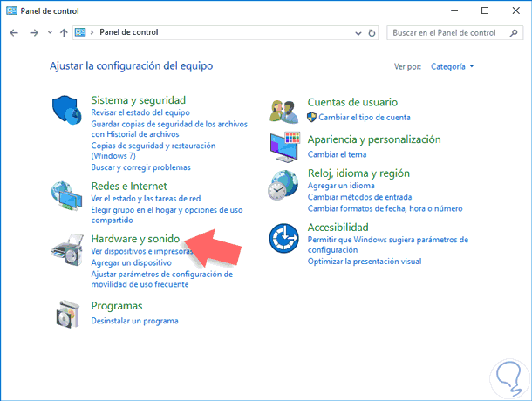Image resolution: width=532 pixels, height=401 pixels.
Task: Click the Sistema y seguridad shield icon
Action: click(67, 110)
